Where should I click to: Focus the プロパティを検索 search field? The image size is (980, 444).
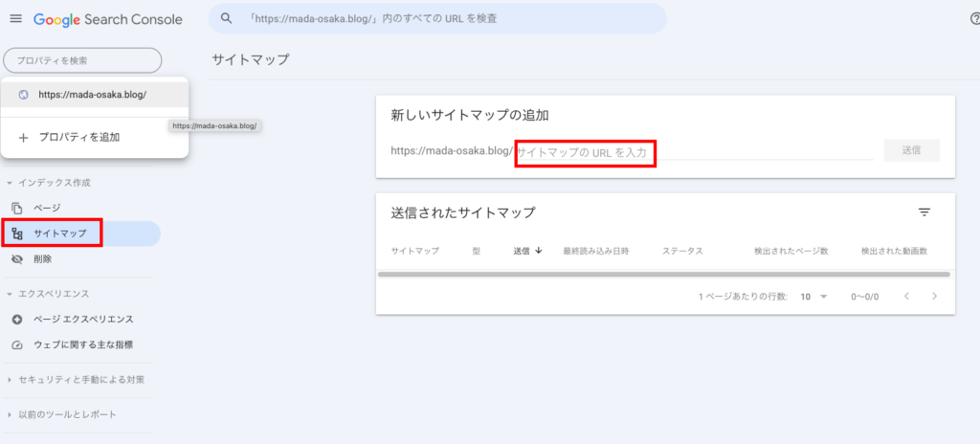(x=82, y=60)
